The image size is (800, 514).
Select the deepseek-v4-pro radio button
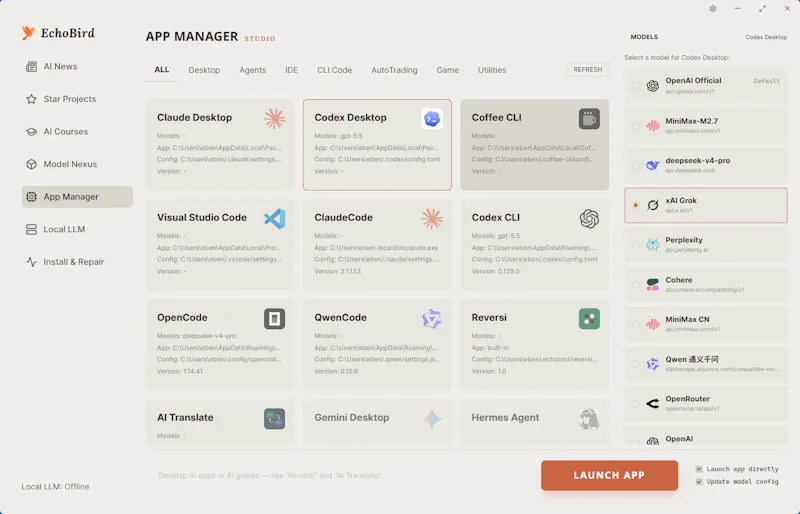[635, 165]
